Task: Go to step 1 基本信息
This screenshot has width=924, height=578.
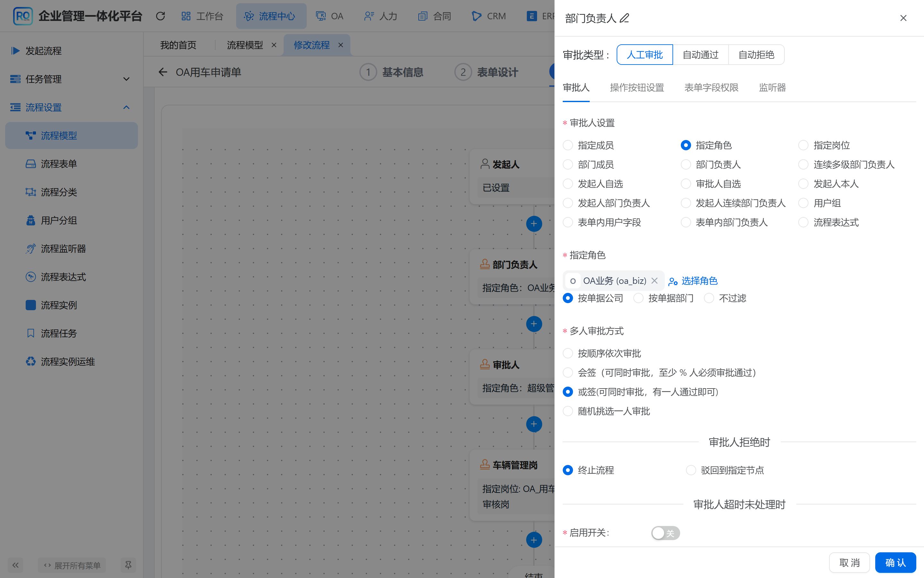Action: pos(392,72)
